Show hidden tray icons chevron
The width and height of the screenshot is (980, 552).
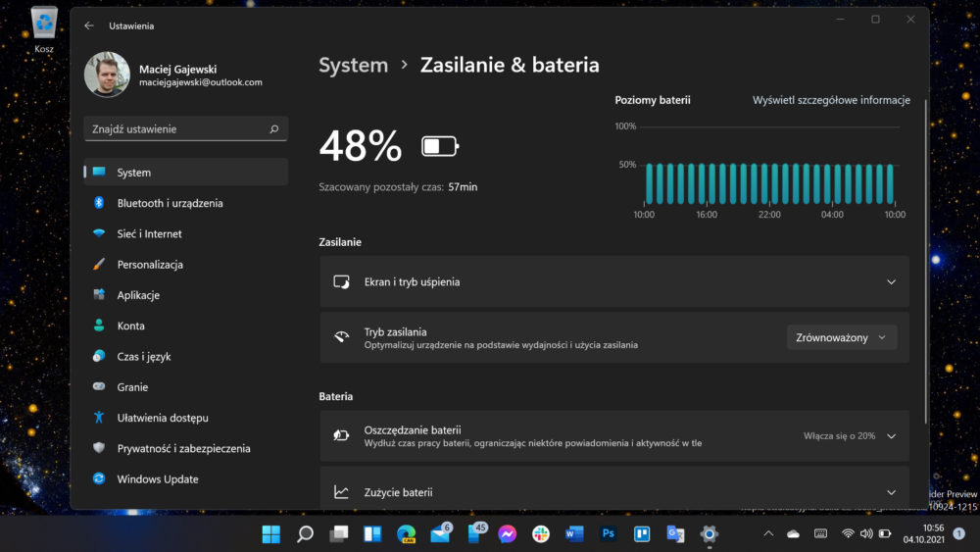click(768, 534)
